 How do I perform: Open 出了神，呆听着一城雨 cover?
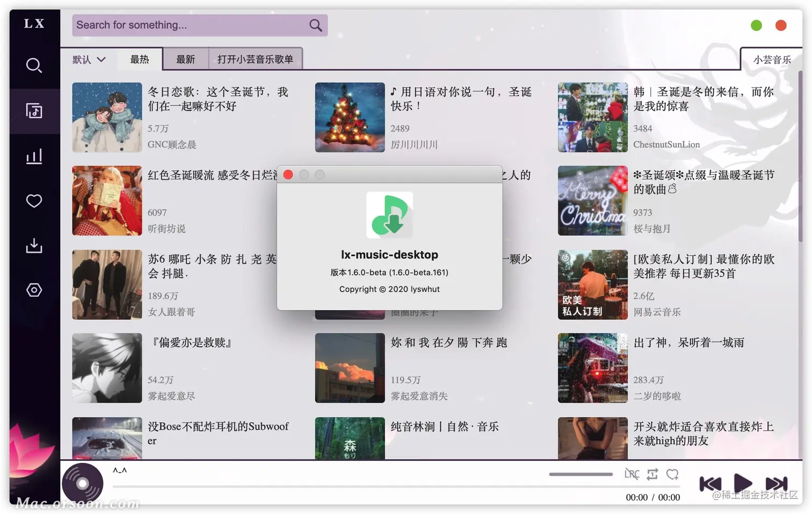[x=592, y=368]
